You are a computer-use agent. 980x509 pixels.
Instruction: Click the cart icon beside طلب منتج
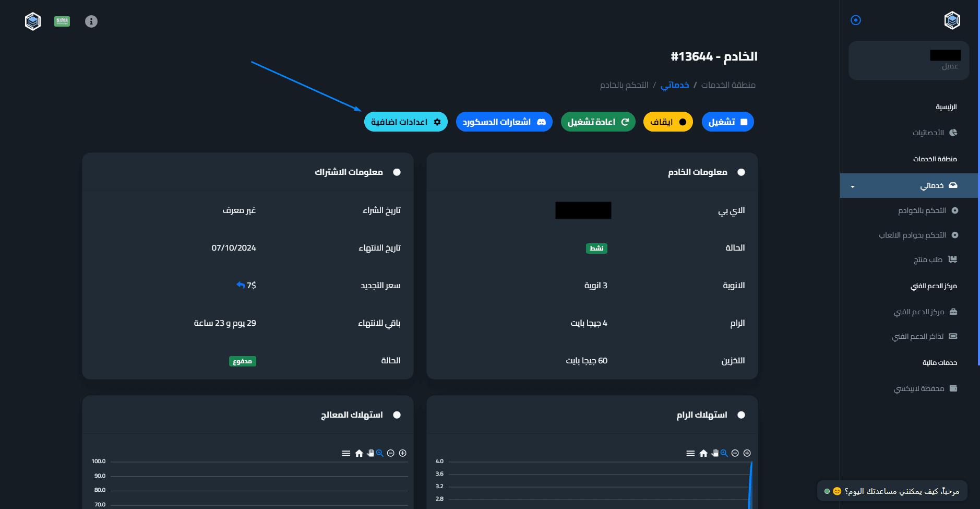point(953,259)
